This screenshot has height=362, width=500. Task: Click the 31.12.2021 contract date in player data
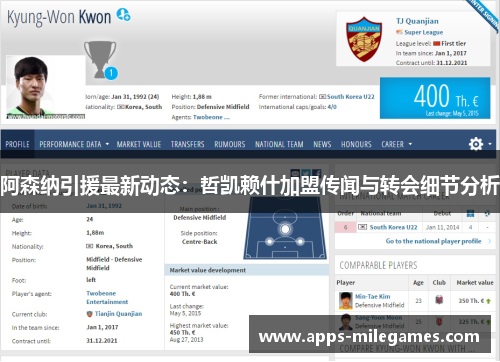102,341
